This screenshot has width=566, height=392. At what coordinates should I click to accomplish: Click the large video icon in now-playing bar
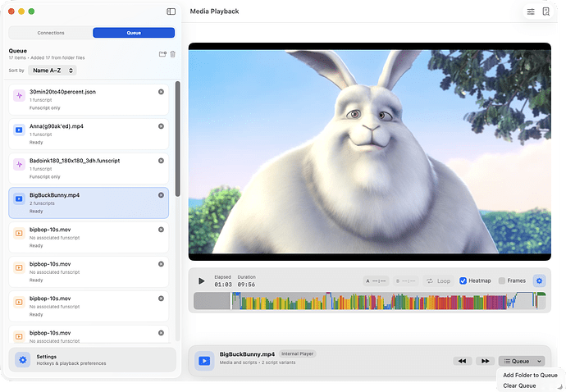(204, 361)
